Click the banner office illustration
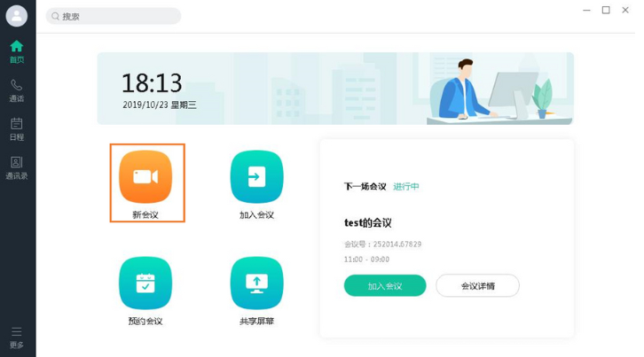This screenshot has width=644, height=357. [492, 89]
